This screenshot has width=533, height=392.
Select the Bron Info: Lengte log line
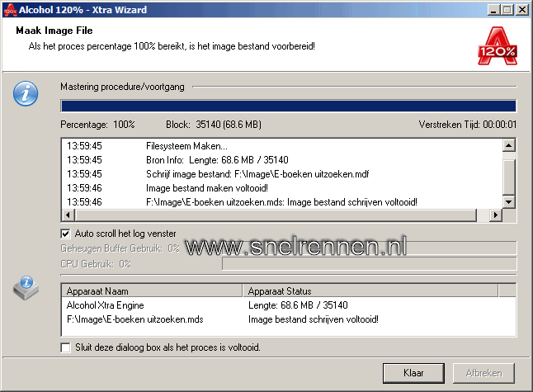tap(282, 160)
